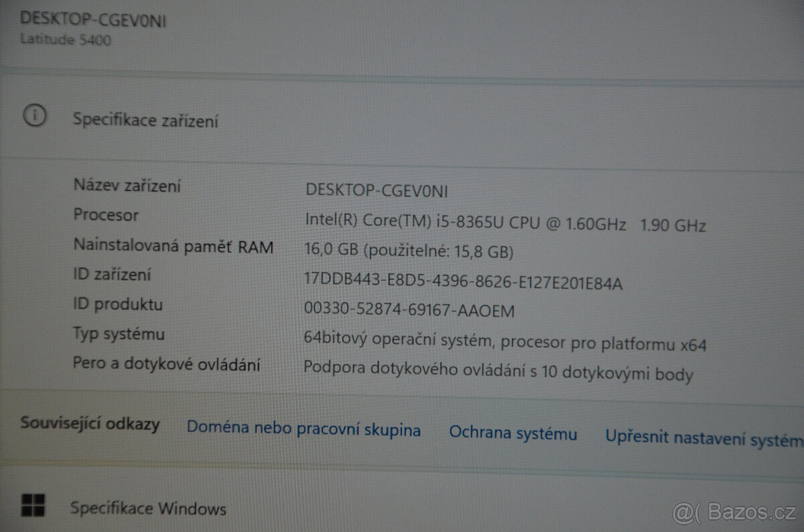Open the "Doména nebo pracovní skupina" link
The width and height of the screenshot is (804, 532).
coord(304,429)
